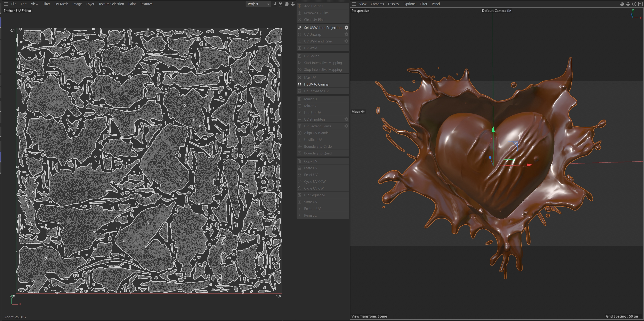
Task: Open the viewport Display menu
Action: 393,4
